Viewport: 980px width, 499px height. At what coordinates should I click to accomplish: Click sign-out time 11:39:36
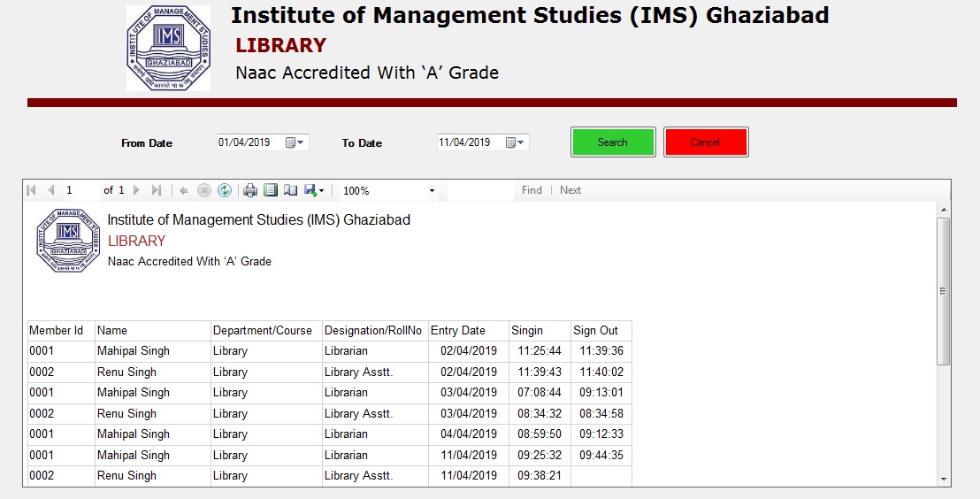tap(601, 350)
